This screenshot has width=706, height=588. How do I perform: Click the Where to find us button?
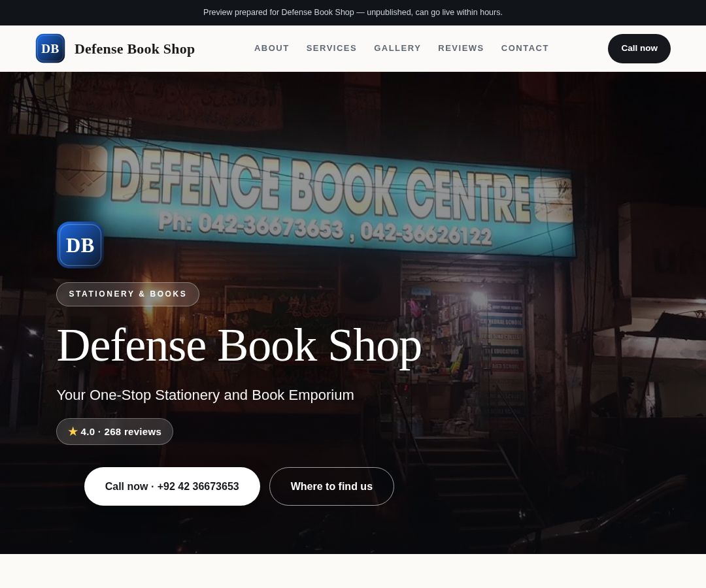point(331,486)
